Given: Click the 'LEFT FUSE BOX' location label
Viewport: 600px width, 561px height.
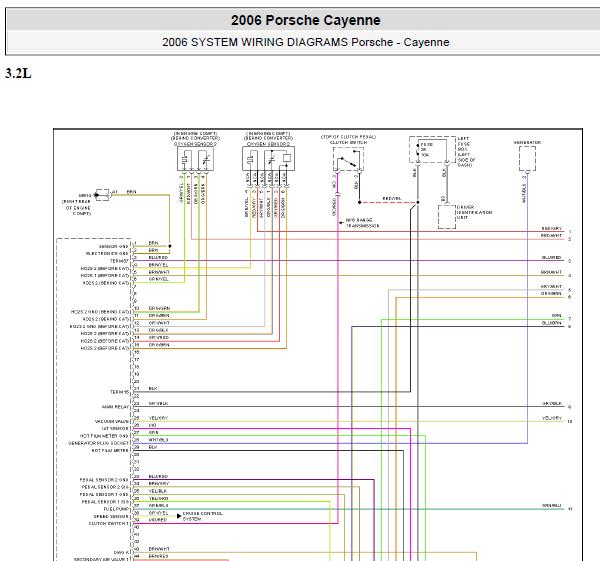Looking at the screenshot, I should [x=466, y=152].
